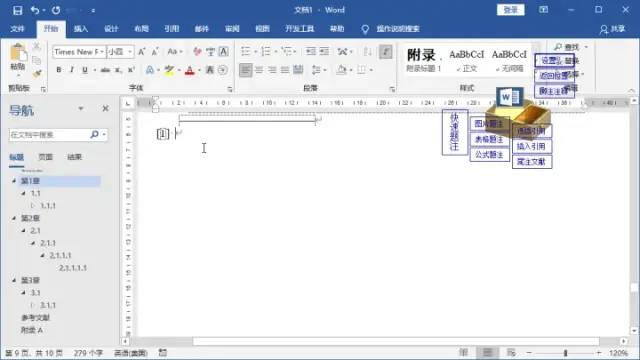Switch to the 页面 navigation tab
The height and width of the screenshot is (360, 640).
pyautogui.click(x=45, y=157)
